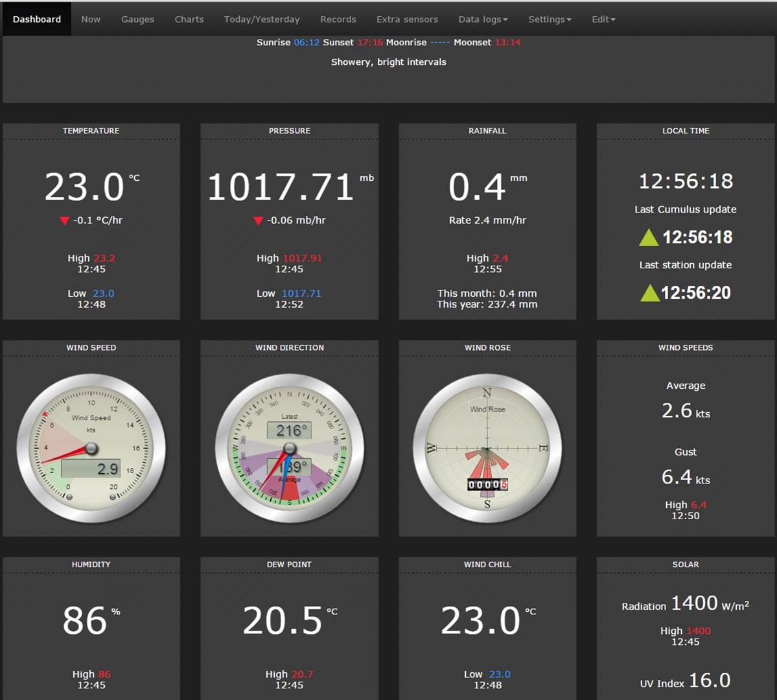Image resolution: width=777 pixels, height=700 pixels.
Task: Expand the Edit dropdown menu
Action: point(603,19)
